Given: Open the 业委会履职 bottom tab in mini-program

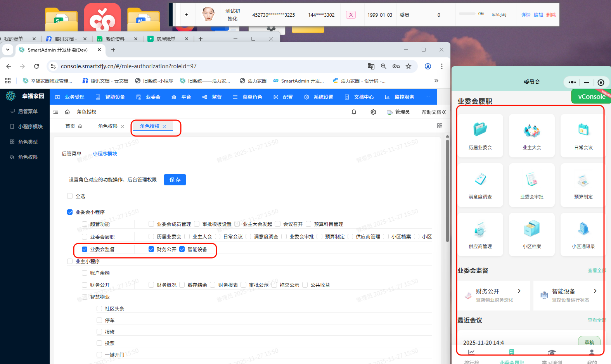Looking at the screenshot, I should [x=512, y=357].
